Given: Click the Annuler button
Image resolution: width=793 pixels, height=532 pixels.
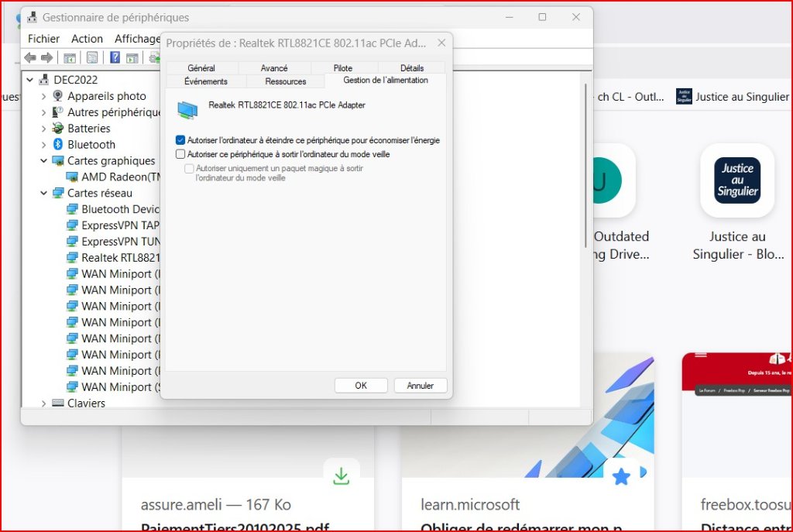Looking at the screenshot, I should (421, 386).
